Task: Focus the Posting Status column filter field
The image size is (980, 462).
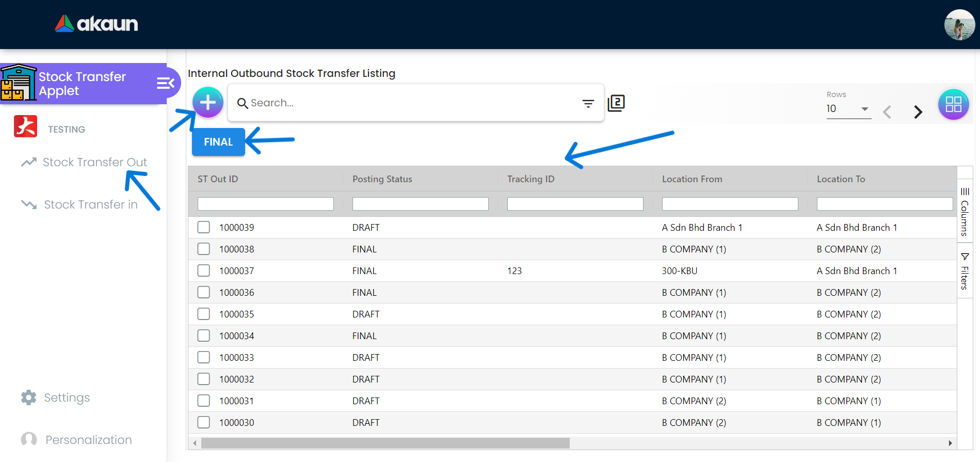Action: coord(420,204)
